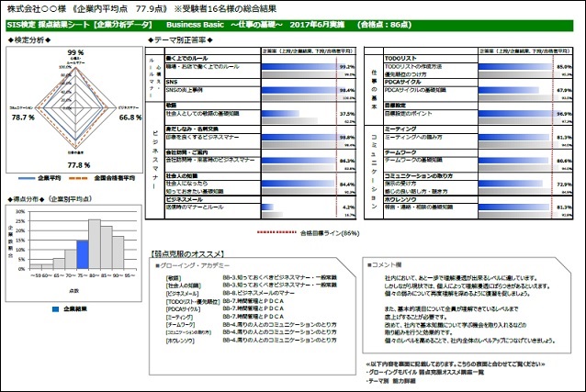Click 目標設定のポイント row label
This screenshot has height=392, width=586.
(409, 113)
